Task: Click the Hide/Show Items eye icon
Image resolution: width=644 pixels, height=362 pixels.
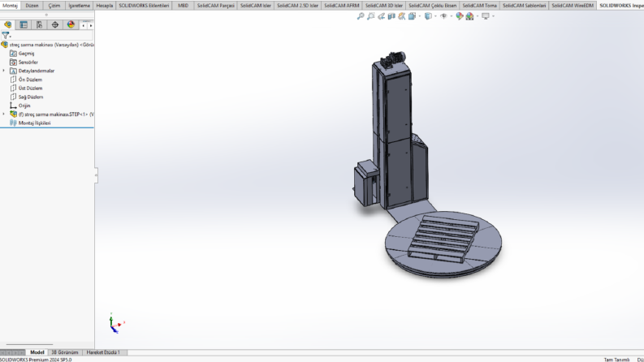Action: pyautogui.click(x=443, y=16)
